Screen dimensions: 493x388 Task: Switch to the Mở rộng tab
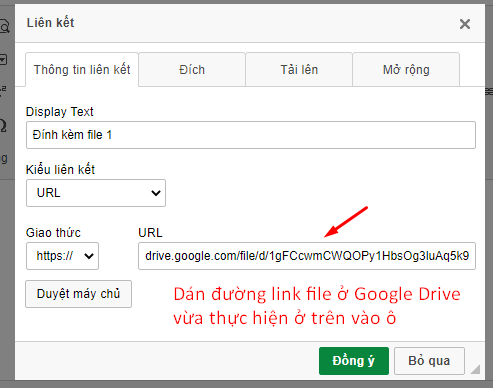[406, 70]
